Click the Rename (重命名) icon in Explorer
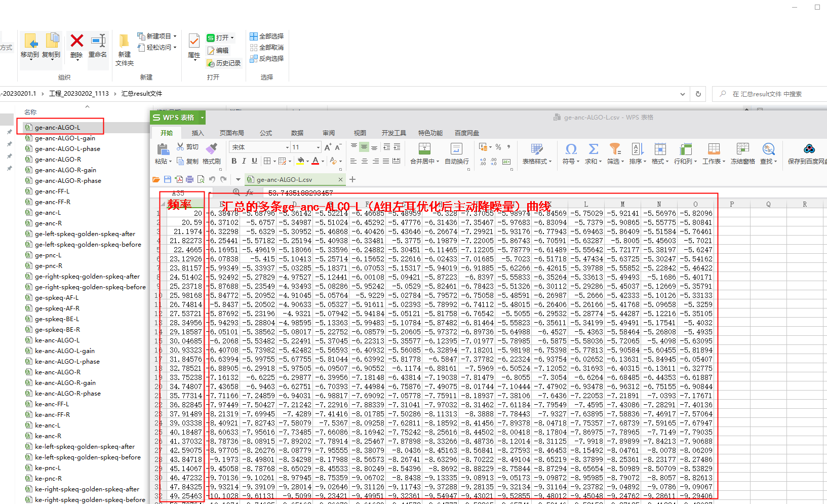This screenshot has height=504, width=827. click(98, 41)
